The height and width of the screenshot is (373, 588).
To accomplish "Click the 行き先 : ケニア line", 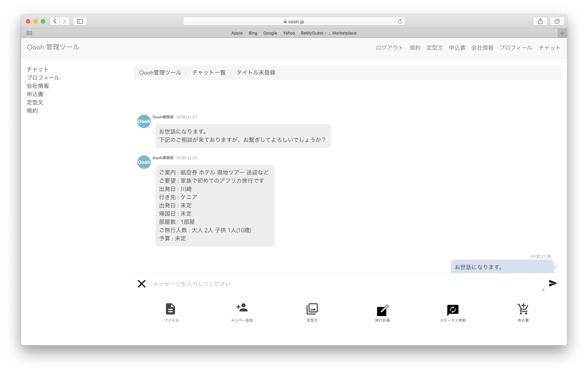I will point(178,197).
